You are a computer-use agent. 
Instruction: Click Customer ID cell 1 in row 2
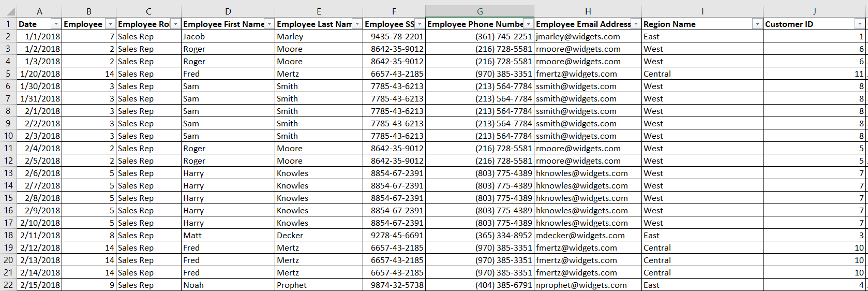pyautogui.click(x=815, y=36)
